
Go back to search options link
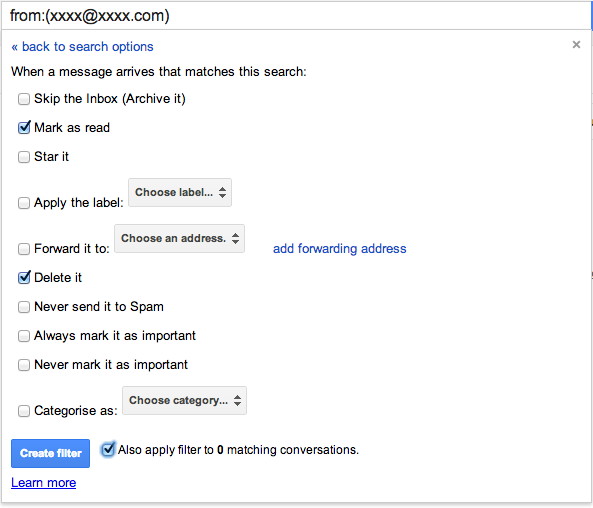point(82,47)
